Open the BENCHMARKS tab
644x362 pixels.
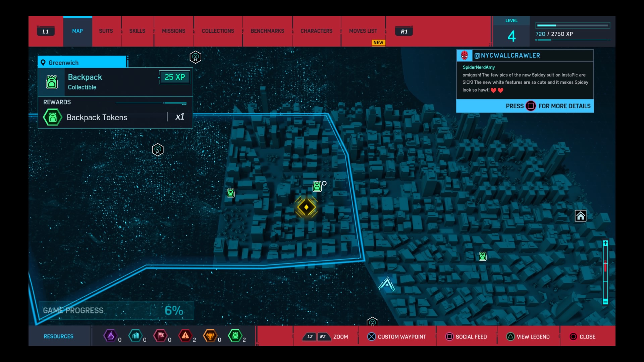[267, 31]
